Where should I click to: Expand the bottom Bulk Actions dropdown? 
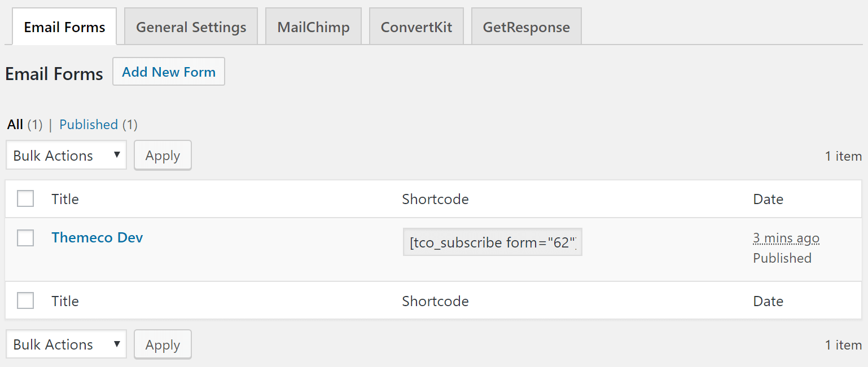click(x=65, y=344)
